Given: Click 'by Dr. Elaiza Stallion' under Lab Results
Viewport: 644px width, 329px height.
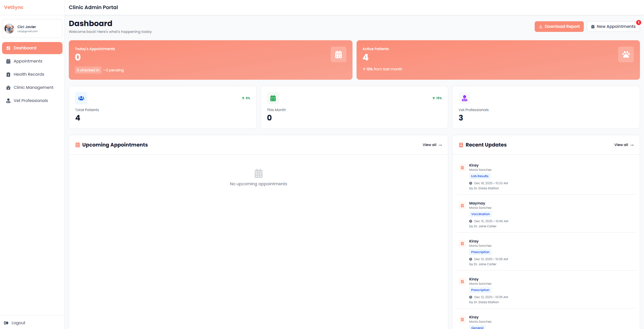Looking at the screenshot, I should pyautogui.click(x=484, y=188).
